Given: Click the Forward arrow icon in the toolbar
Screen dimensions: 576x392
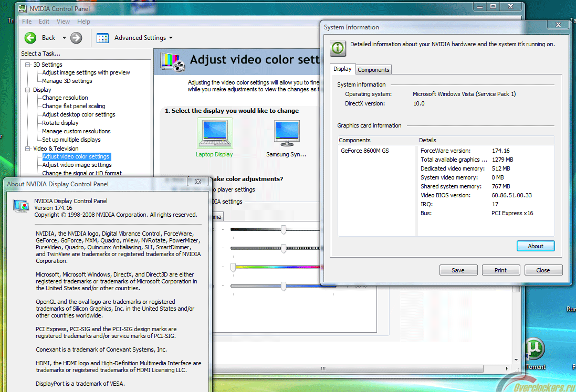Looking at the screenshot, I should [x=76, y=38].
